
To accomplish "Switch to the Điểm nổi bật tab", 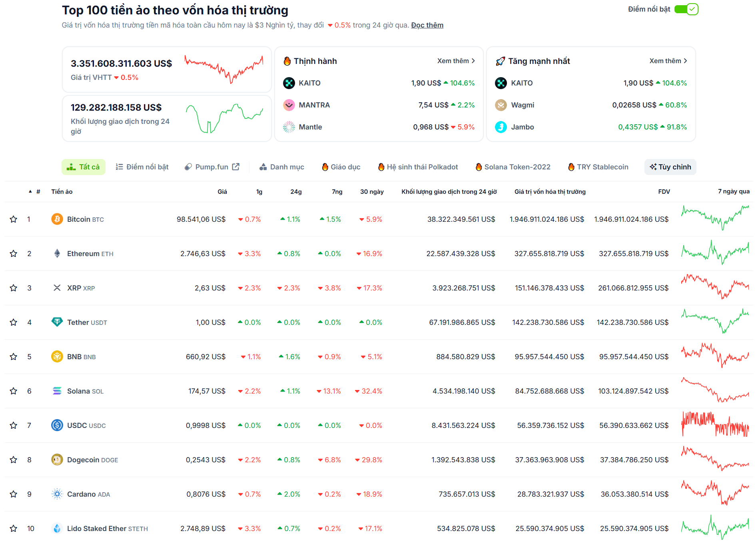I will pos(142,167).
